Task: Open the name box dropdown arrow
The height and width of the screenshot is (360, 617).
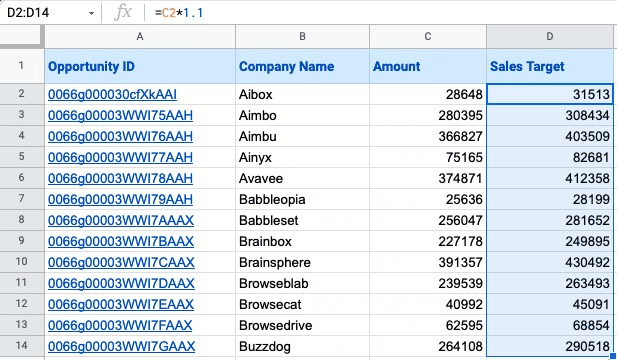Action: [x=91, y=13]
